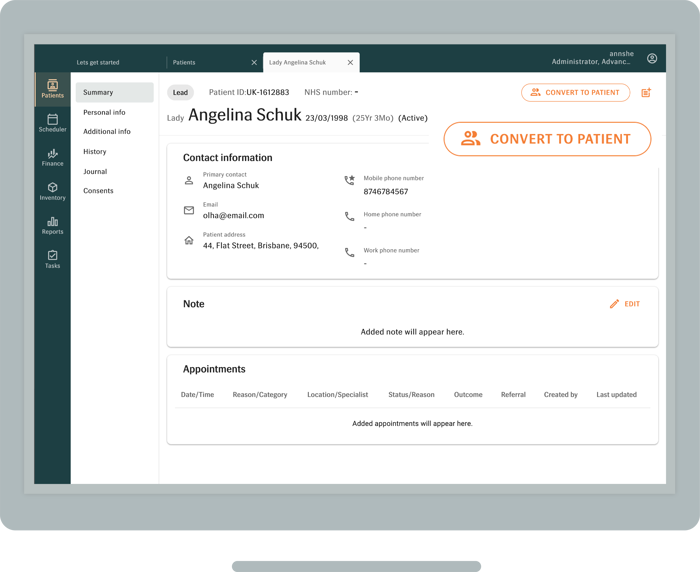This screenshot has height=572, width=700.
Task: Switch to the Lets get started tab
Action: pyautogui.click(x=98, y=63)
